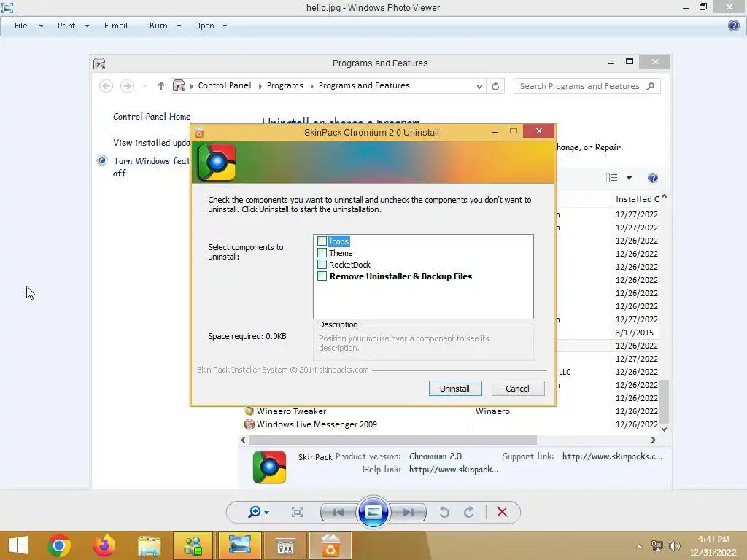Select the 3/17/2015 install date row
This screenshot has width=747, height=560.
634,332
